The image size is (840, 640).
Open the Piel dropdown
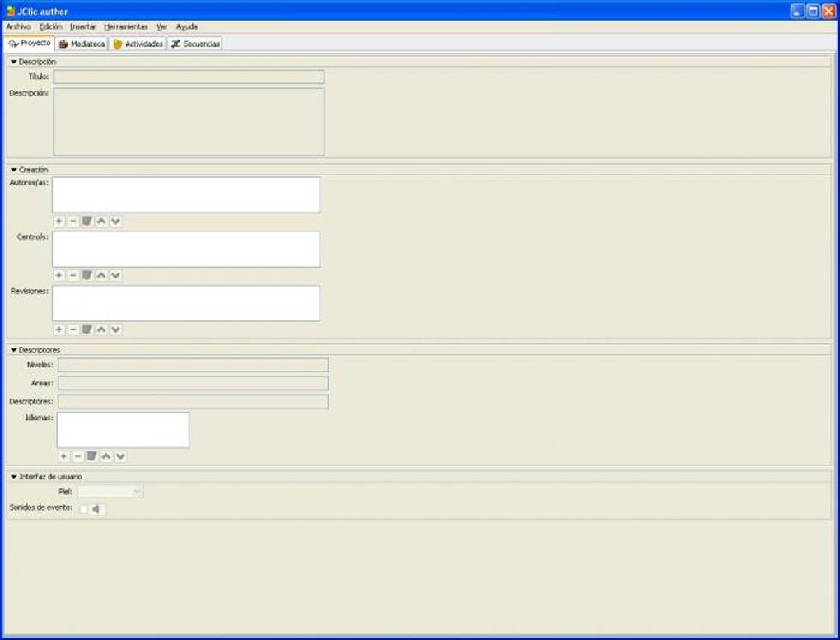pyautogui.click(x=110, y=492)
